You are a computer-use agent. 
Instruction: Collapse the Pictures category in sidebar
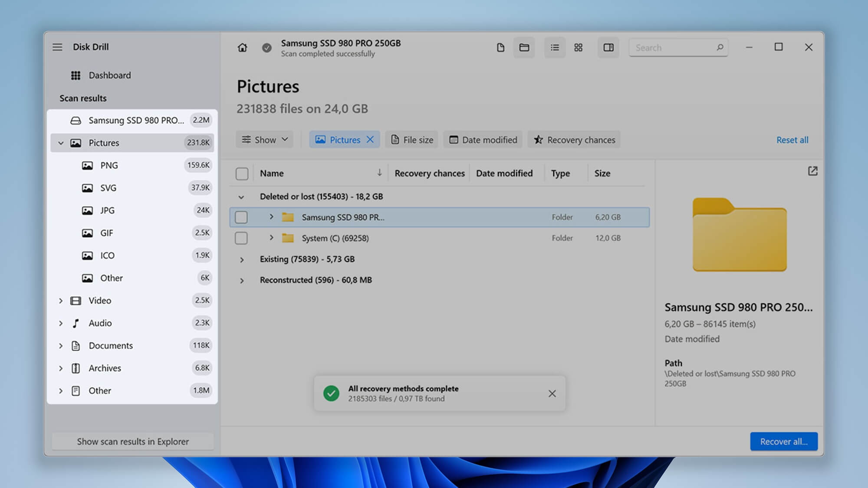[x=61, y=143]
